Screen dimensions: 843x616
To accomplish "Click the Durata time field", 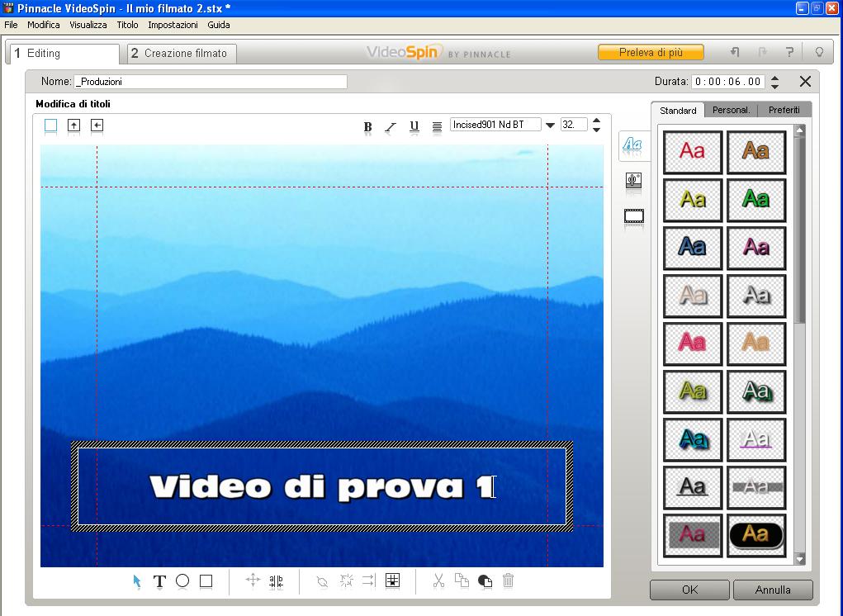I will click(728, 82).
